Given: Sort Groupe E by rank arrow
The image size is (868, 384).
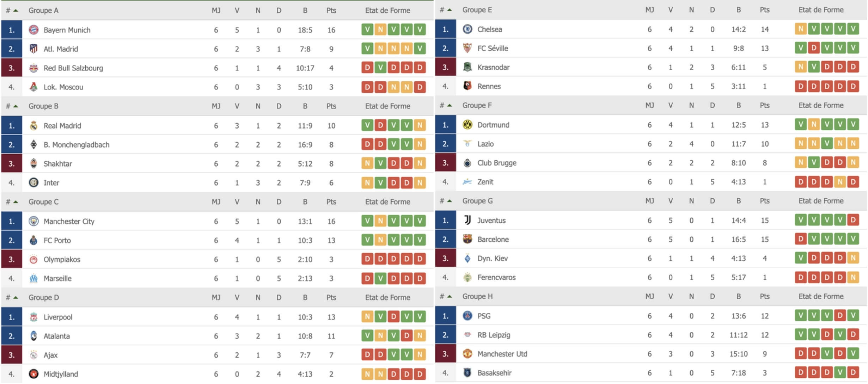Looking at the screenshot, I should 450,10.
